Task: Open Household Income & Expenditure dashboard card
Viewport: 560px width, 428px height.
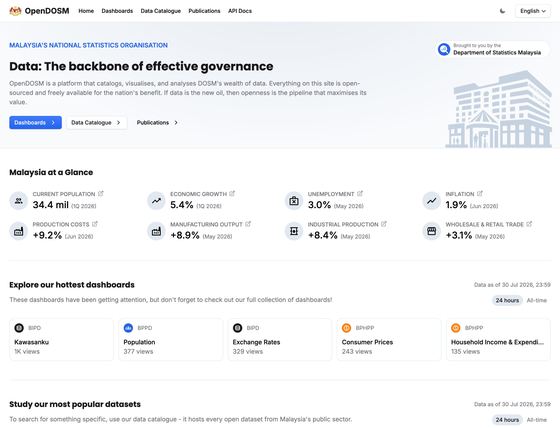Action: 498,339
